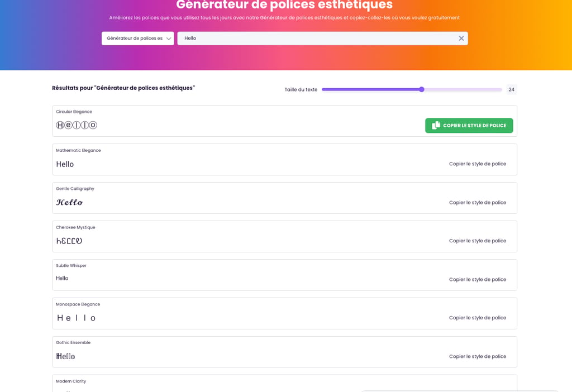Screen dimensions: 572x392
Task: Click the dropdown chevron arrow
Action: tap(169, 39)
